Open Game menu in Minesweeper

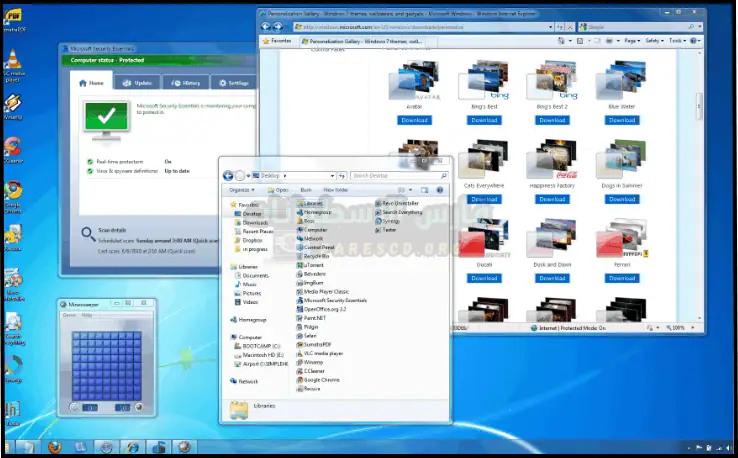(69, 315)
